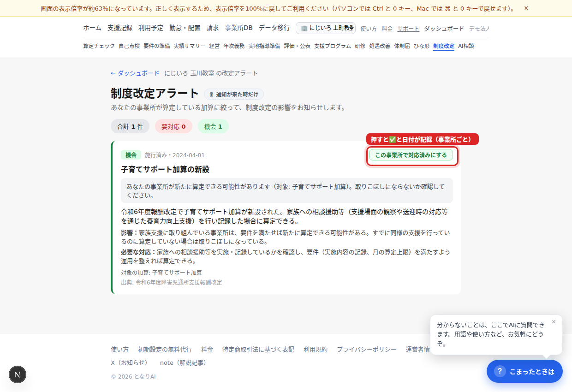Open 利用規約 footer link

pyautogui.click(x=316, y=350)
